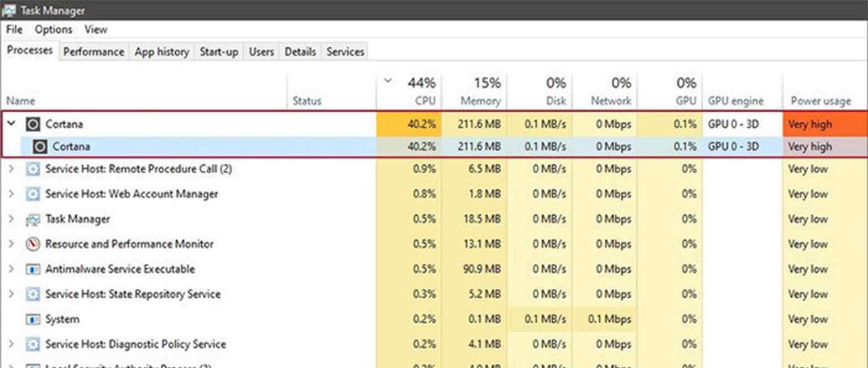Click the Remote Procedure Call service gear icon
The image size is (868, 368).
pos(33,169)
